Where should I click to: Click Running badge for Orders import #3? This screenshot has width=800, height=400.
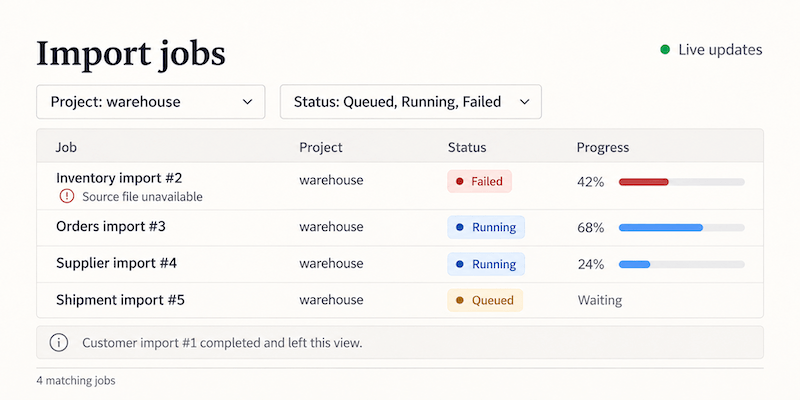(x=486, y=227)
